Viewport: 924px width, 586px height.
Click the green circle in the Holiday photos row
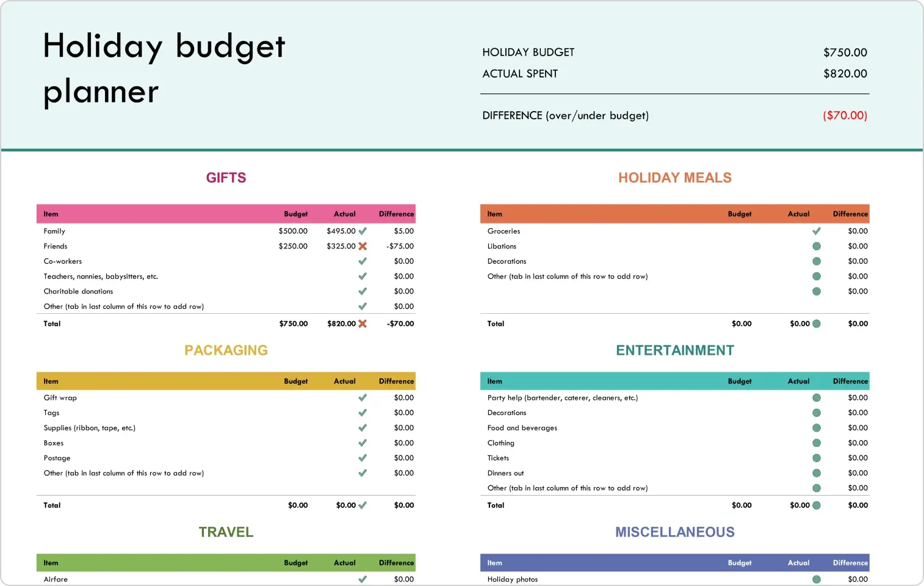pyautogui.click(x=817, y=579)
